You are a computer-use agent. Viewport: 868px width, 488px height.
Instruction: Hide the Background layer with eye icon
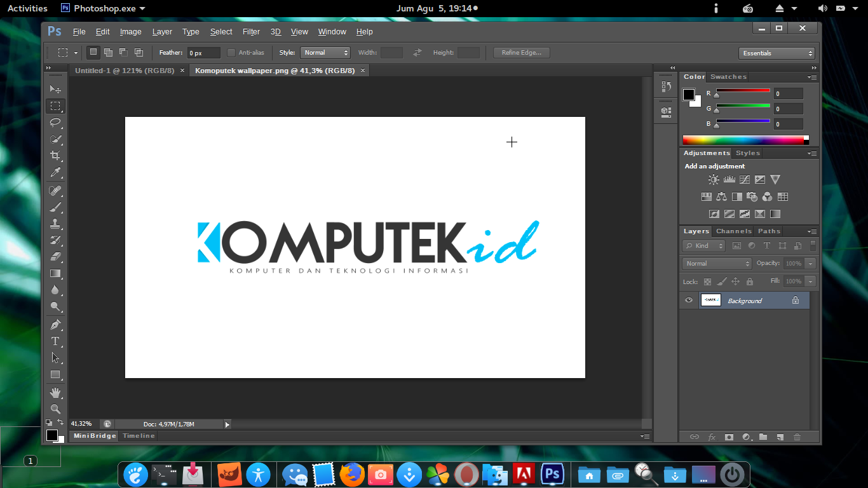tap(689, 301)
